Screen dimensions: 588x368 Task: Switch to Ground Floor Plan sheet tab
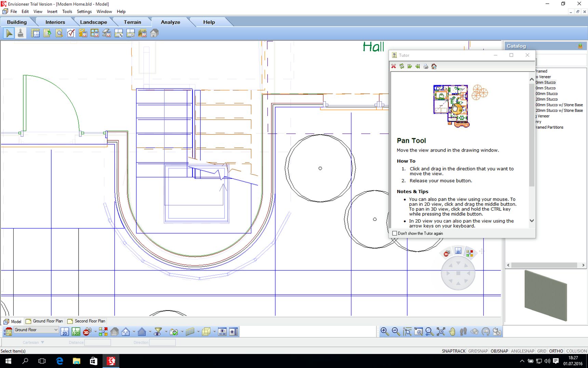click(x=44, y=321)
